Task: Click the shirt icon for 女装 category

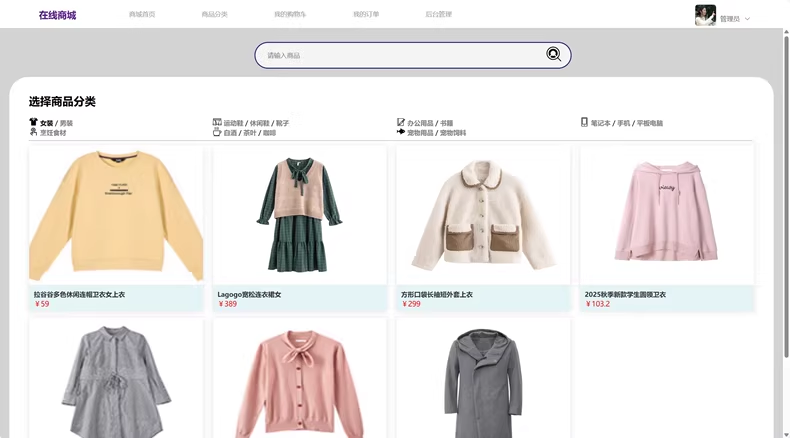Action: (33, 122)
